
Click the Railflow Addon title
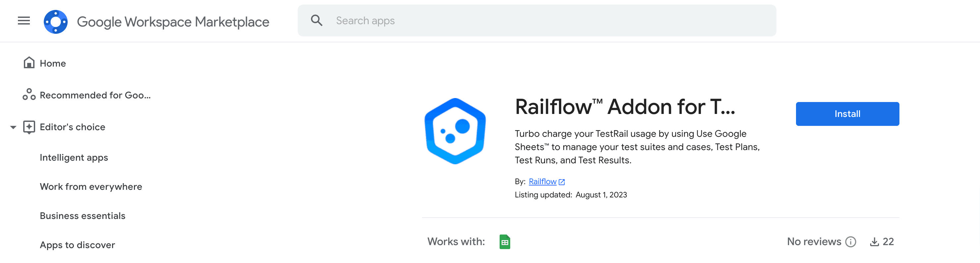tap(625, 107)
